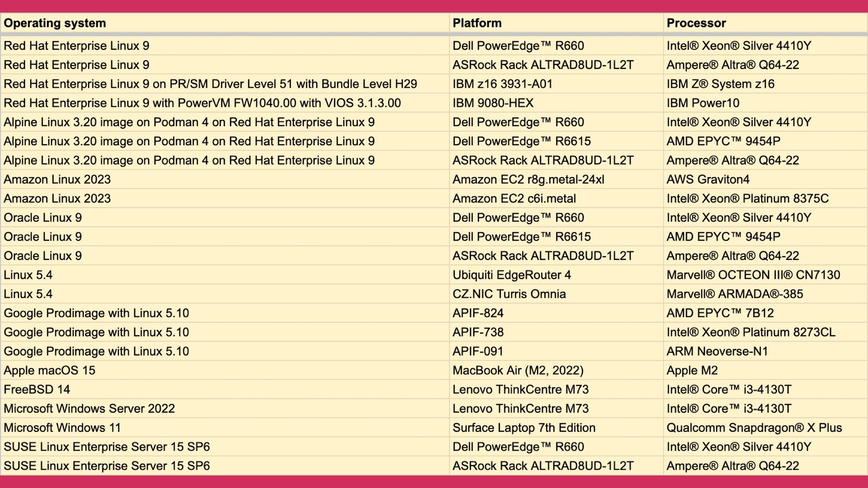This screenshot has width=868, height=488.
Task: Select the MacBook Air (M2, 2022) cell
Action: [x=518, y=370]
